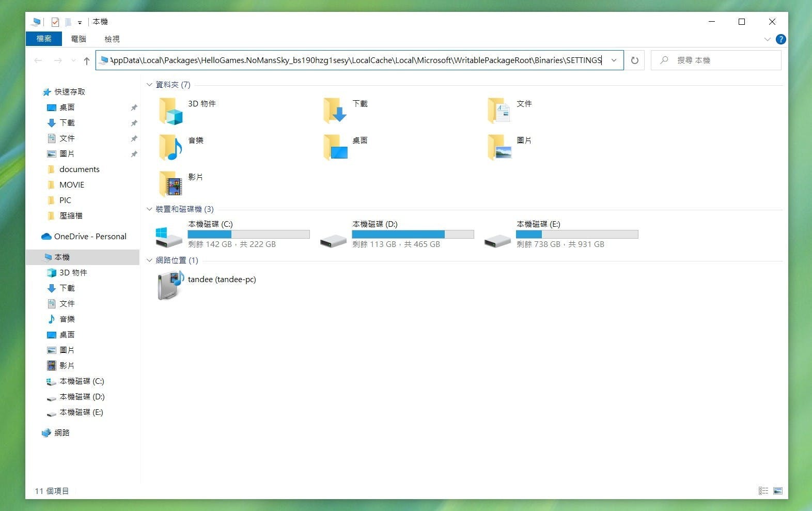
Task: Collapse the 資料夾 (7) group
Action: coord(149,85)
